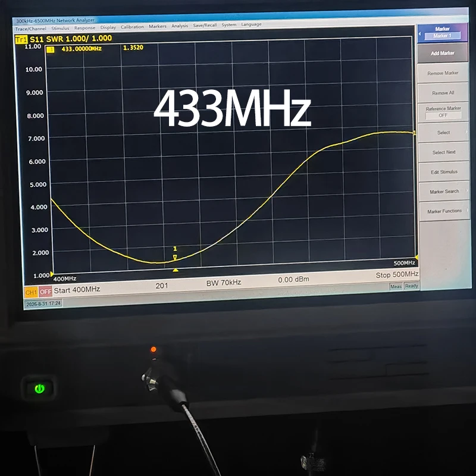Open the Display menu

tap(108, 27)
